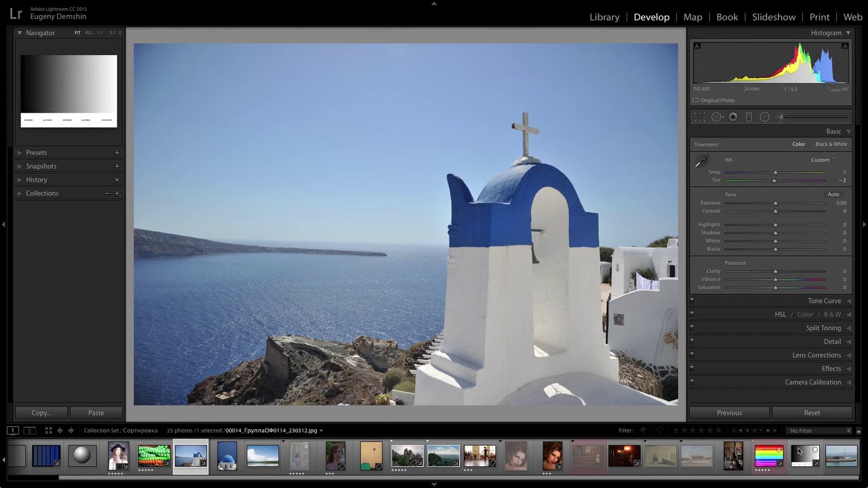Viewport: 868px width, 488px height.
Task: Clear history with the X icon
Action: click(117, 180)
